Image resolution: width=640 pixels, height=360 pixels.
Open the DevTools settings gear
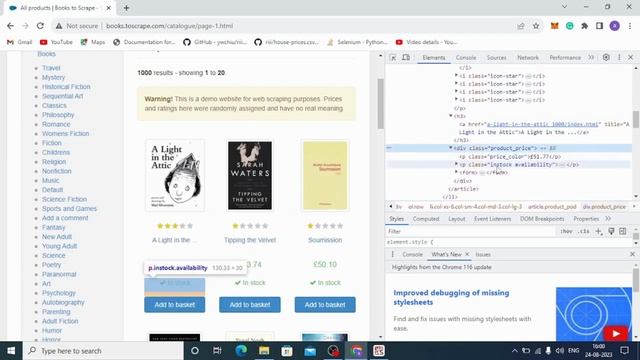point(606,58)
